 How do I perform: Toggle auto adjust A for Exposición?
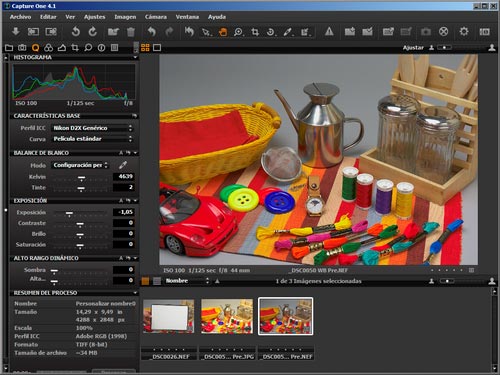click(x=121, y=200)
